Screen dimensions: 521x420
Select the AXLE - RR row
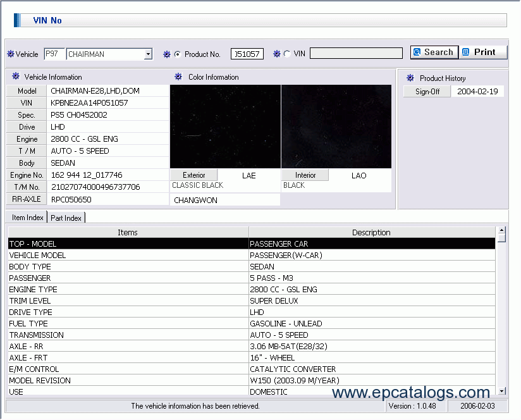pos(252,346)
